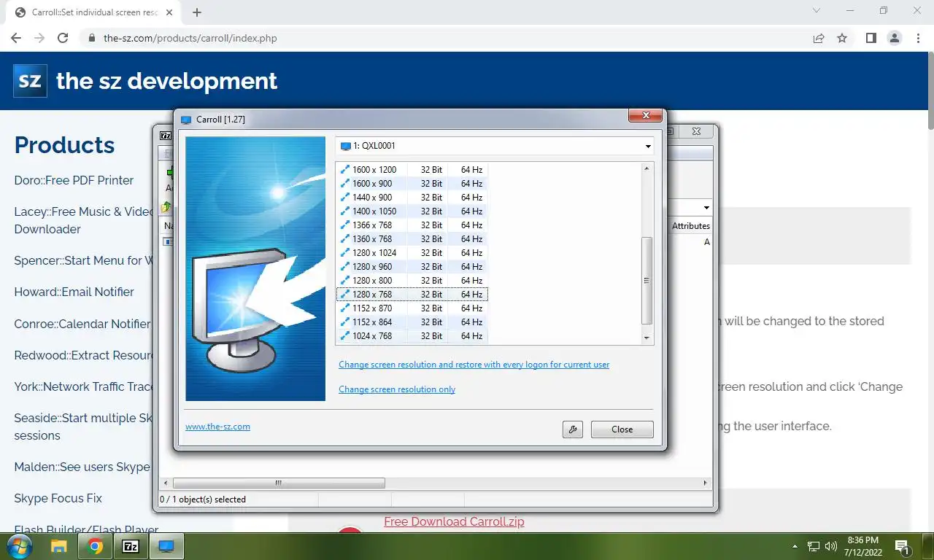Select the 1400 x 1050 resolution row
Screen dimensions: 934x560
[412, 211]
